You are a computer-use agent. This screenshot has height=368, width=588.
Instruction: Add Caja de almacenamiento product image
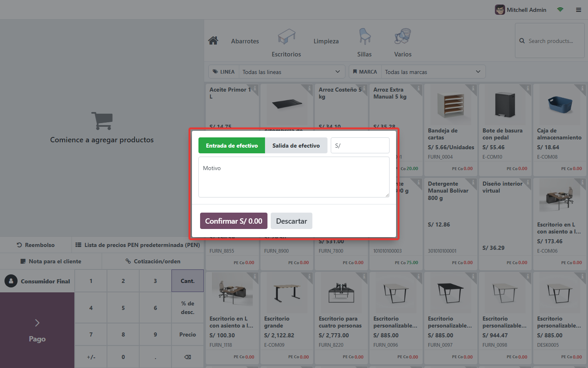coord(560,105)
